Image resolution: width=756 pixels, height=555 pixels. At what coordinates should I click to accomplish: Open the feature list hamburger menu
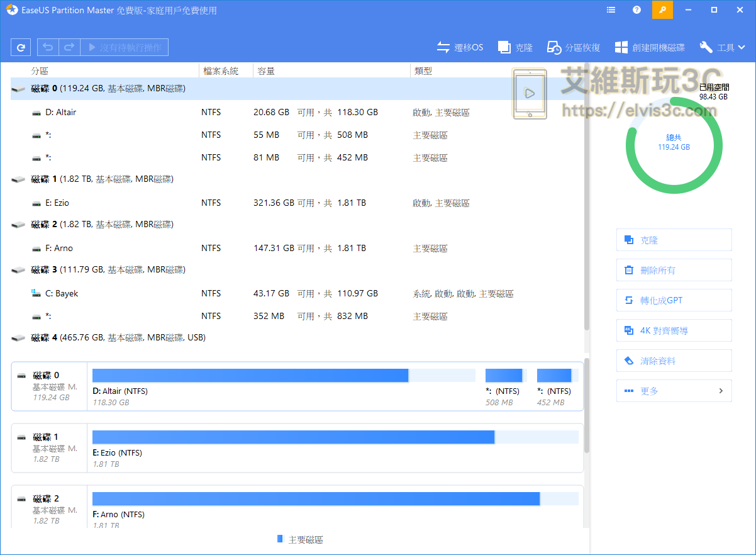pos(610,9)
